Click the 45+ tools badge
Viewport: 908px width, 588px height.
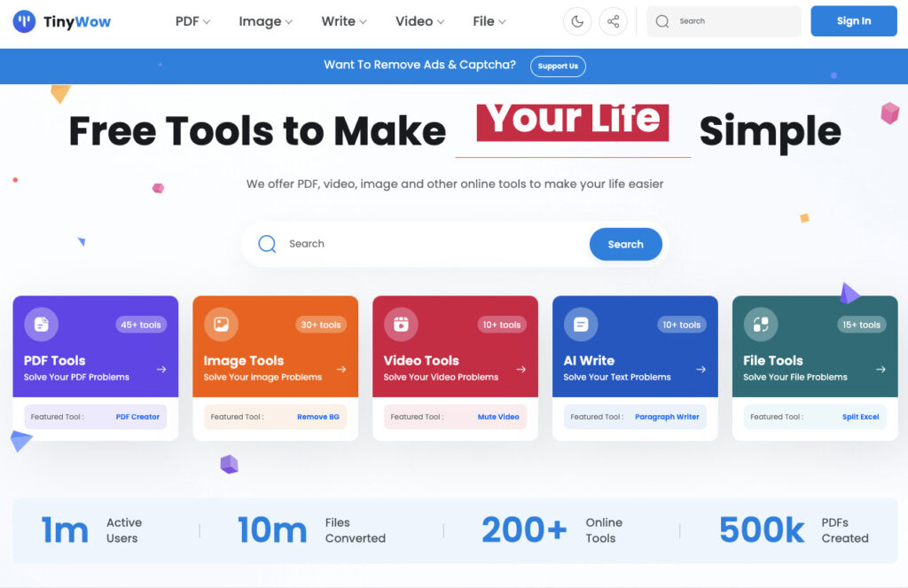click(x=141, y=325)
